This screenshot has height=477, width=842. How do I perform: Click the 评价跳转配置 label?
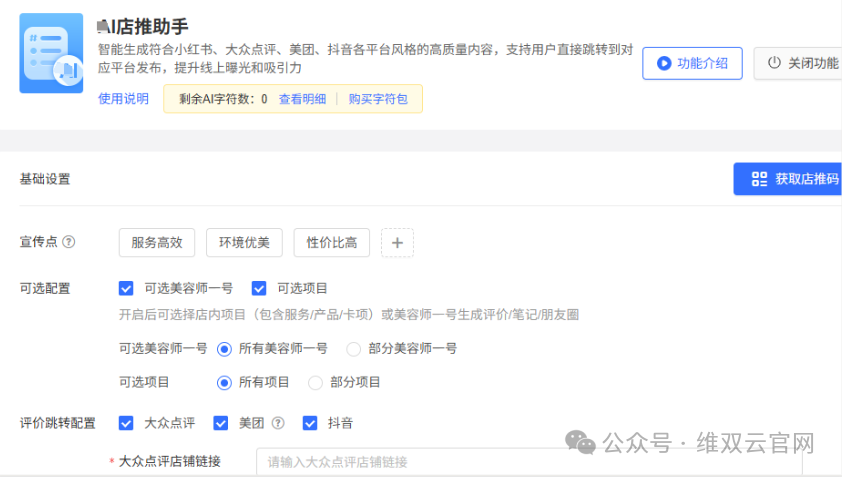point(57,423)
